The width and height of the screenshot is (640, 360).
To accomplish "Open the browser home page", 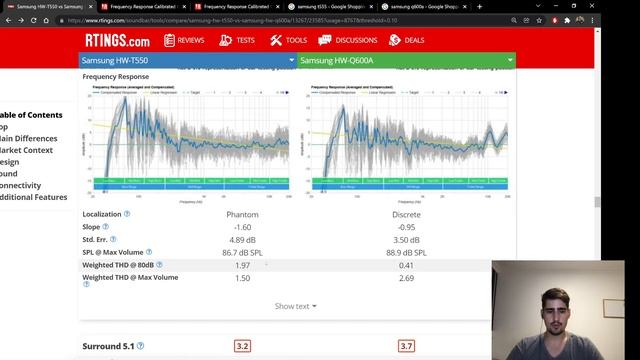I will [x=46, y=20].
